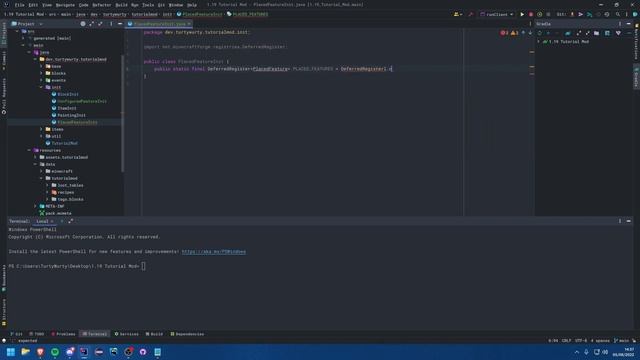Hide Gradle panel with minus icon
Viewport: 640px width, 360px height.
[629, 24]
